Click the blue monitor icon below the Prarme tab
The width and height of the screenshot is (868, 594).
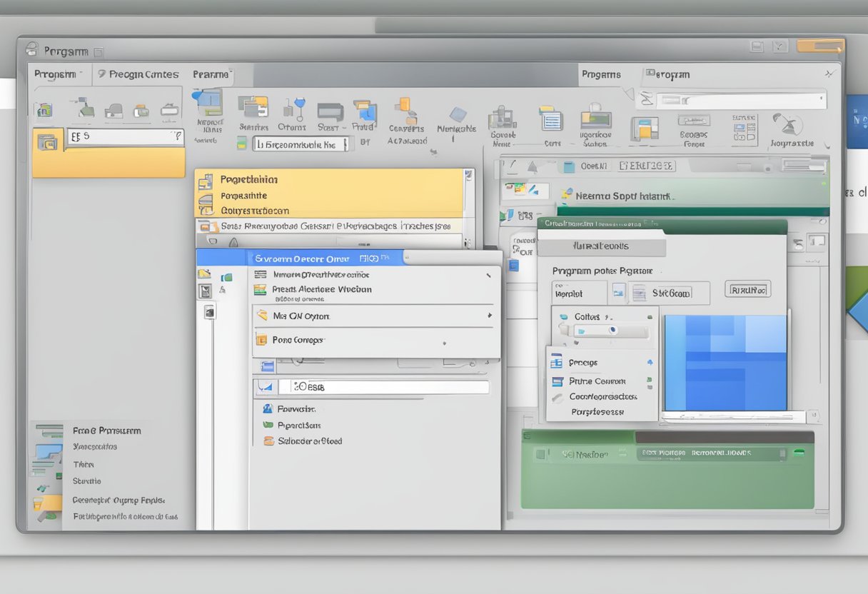click(x=207, y=102)
